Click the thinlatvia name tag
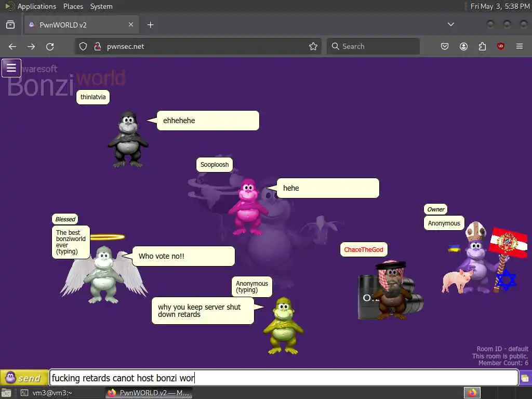 [93, 97]
